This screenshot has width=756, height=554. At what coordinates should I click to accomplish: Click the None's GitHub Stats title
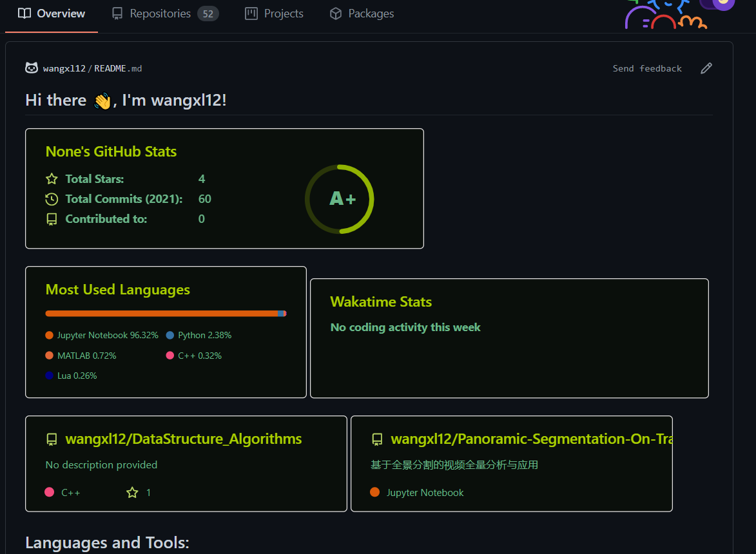click(111, 151)
